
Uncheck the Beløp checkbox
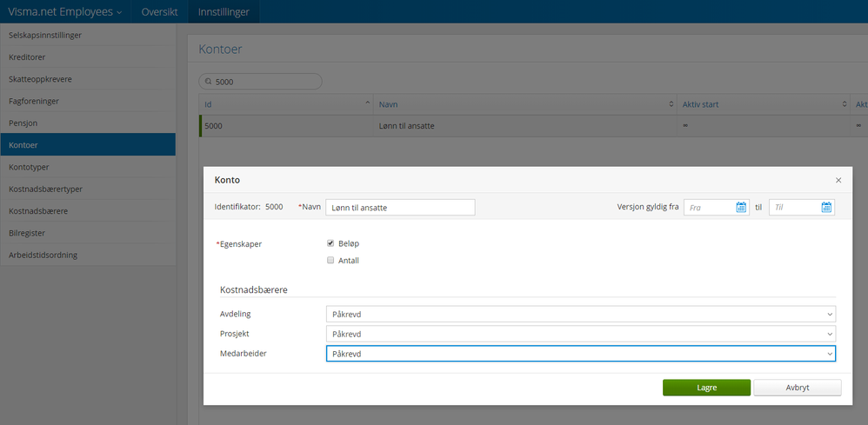point(331,243)
